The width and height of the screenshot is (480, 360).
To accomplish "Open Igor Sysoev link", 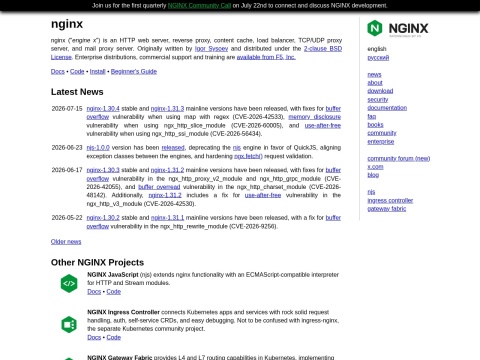I will click(x=211, y=49).
